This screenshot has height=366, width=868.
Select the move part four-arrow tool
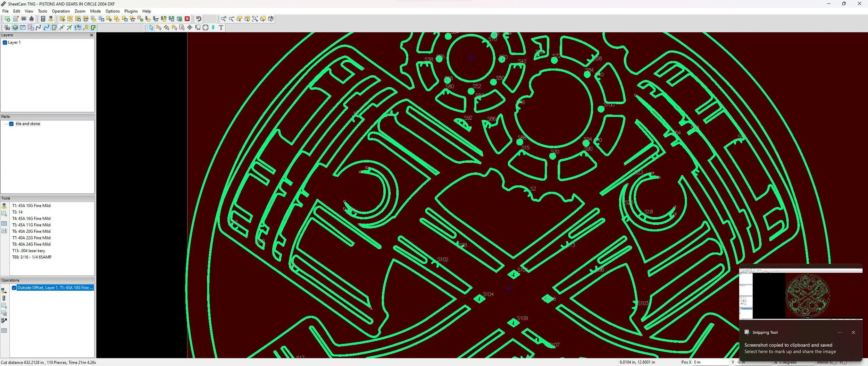[x=190, y=27]
